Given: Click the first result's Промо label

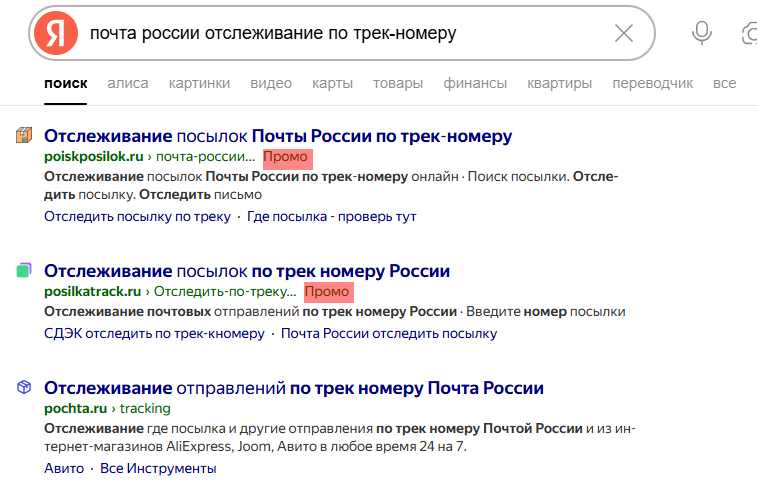Looking at the screenshot, I should [x=287, y=157].
